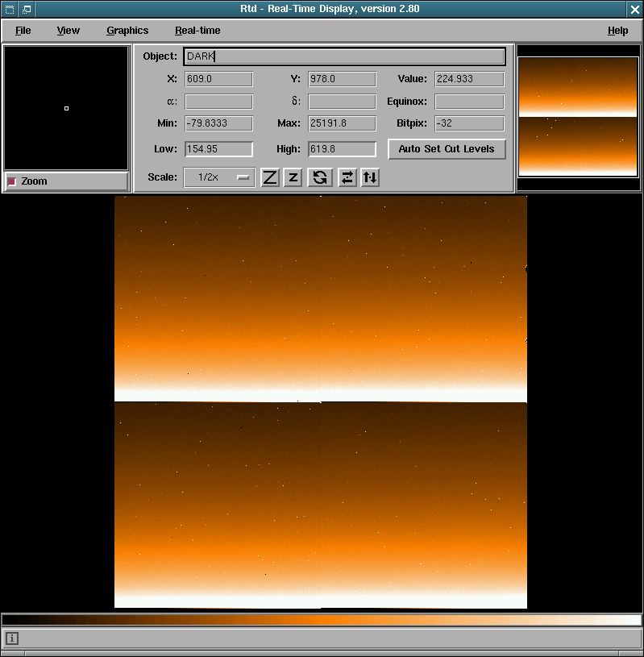Open the File menu

23,31
